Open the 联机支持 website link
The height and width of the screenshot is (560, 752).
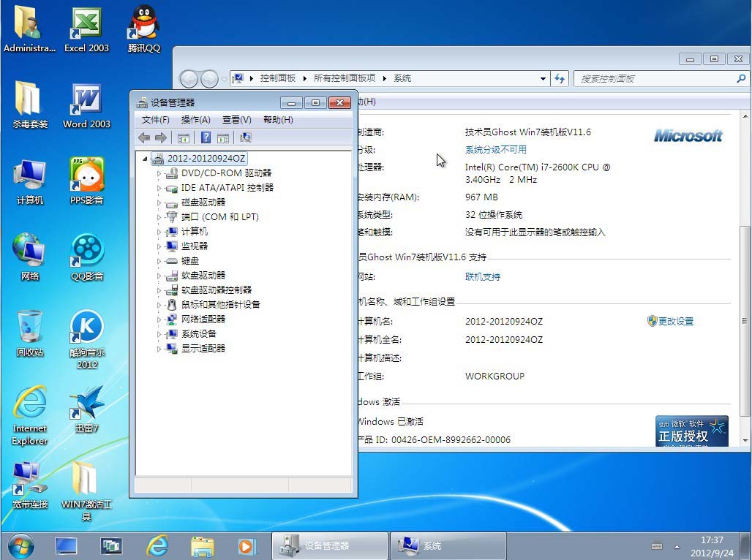tap(483, 276)
